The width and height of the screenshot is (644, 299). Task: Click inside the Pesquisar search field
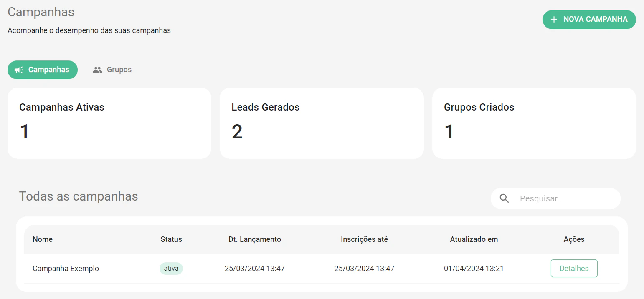click(x=560, y=198)
